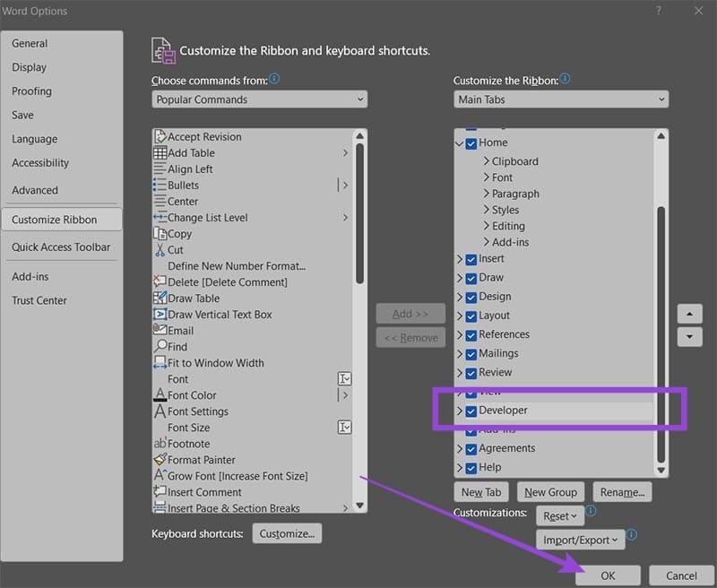717x588 pixels.
Task: Open the General options page
Action: [30, 43]
